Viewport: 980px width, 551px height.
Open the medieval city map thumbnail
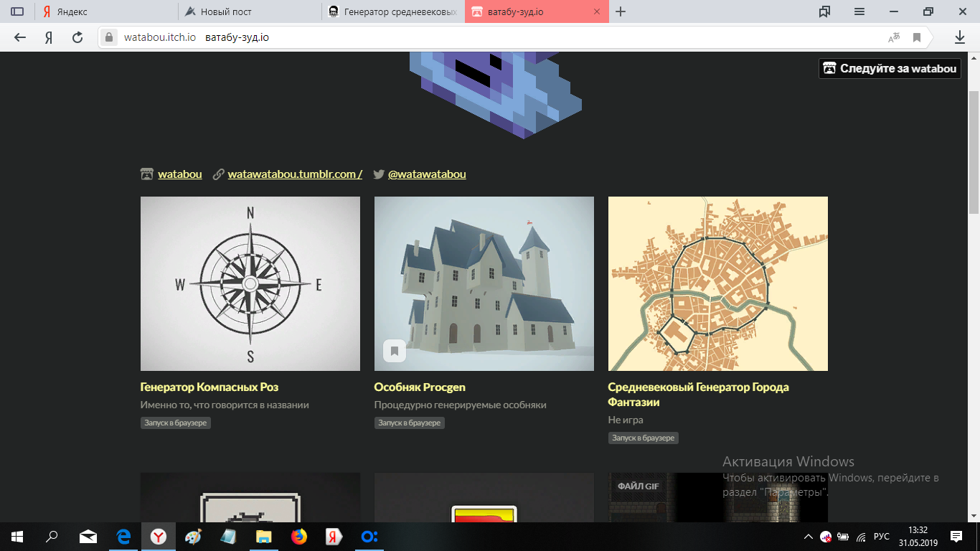[717, 283]
